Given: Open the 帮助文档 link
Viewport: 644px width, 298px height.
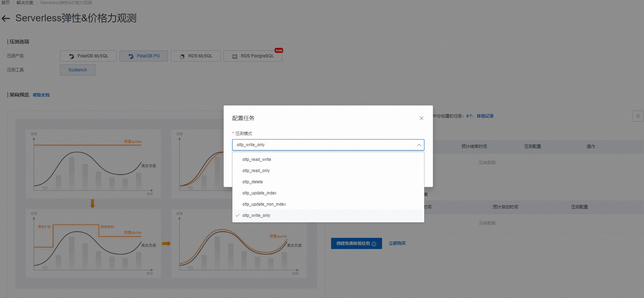Looking at the screenshot, I should pos(41,95).
